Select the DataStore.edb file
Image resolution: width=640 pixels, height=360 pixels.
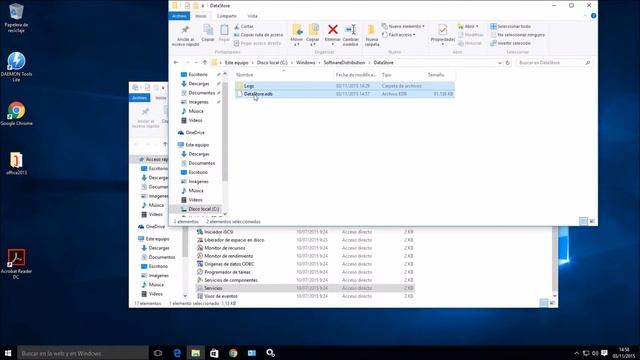click(344, 94)
